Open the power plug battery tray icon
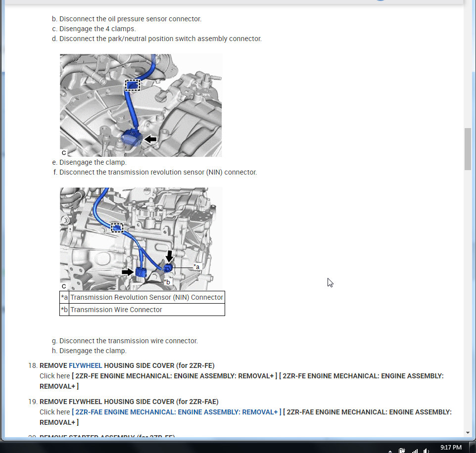 [402, 451]
